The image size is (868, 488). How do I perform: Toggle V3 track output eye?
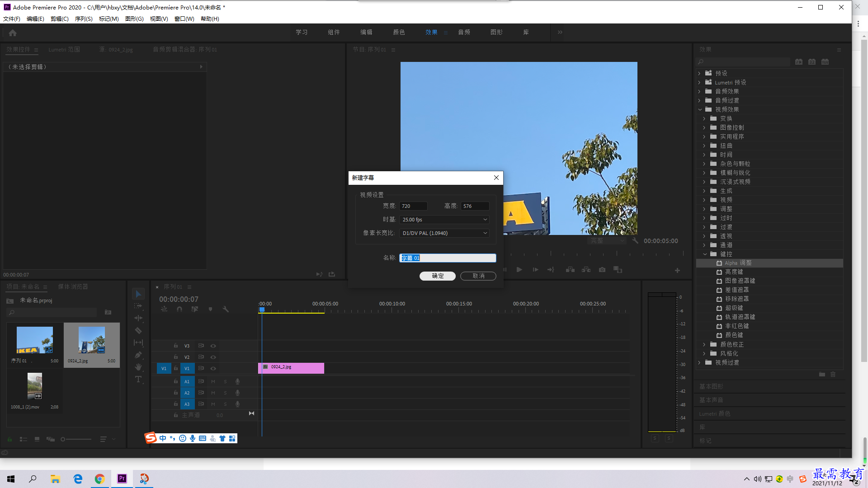tap(213, 346)
